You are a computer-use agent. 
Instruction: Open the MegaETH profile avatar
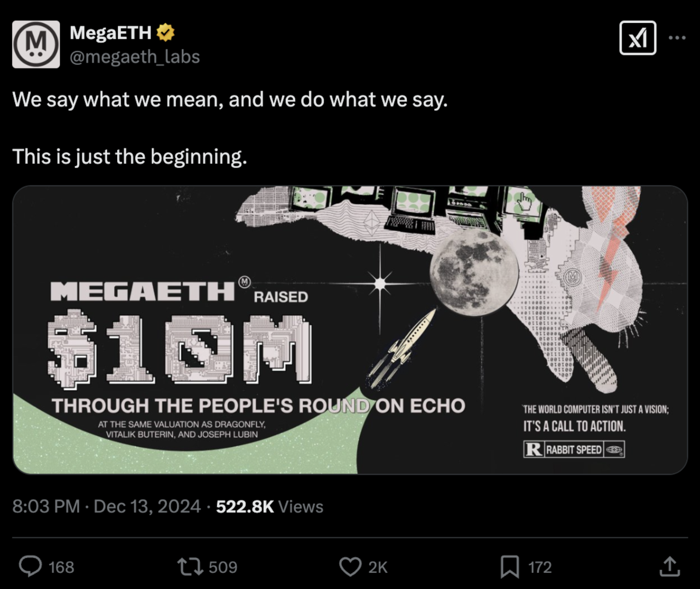36,44
